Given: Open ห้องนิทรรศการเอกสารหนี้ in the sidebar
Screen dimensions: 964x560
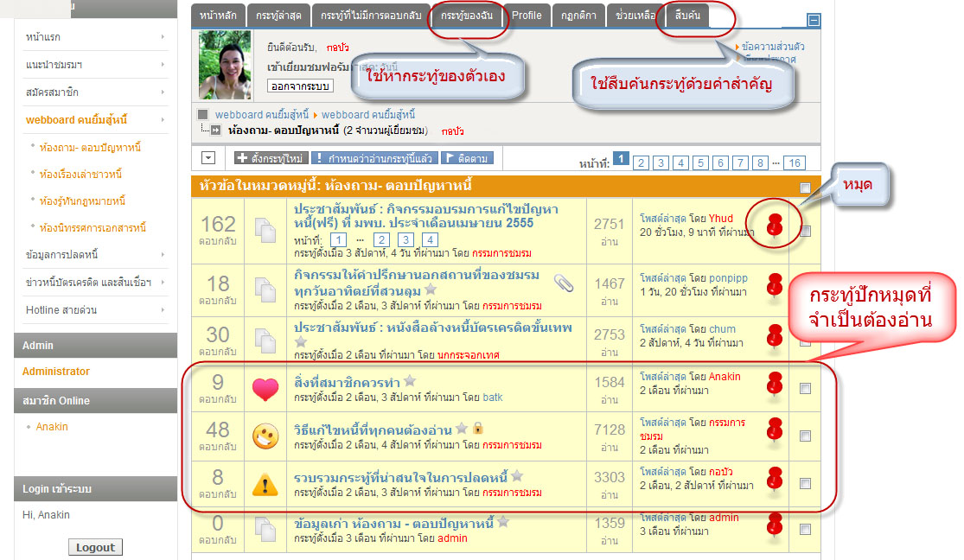Looking at the screenshot, I should (x=93, y=227).
